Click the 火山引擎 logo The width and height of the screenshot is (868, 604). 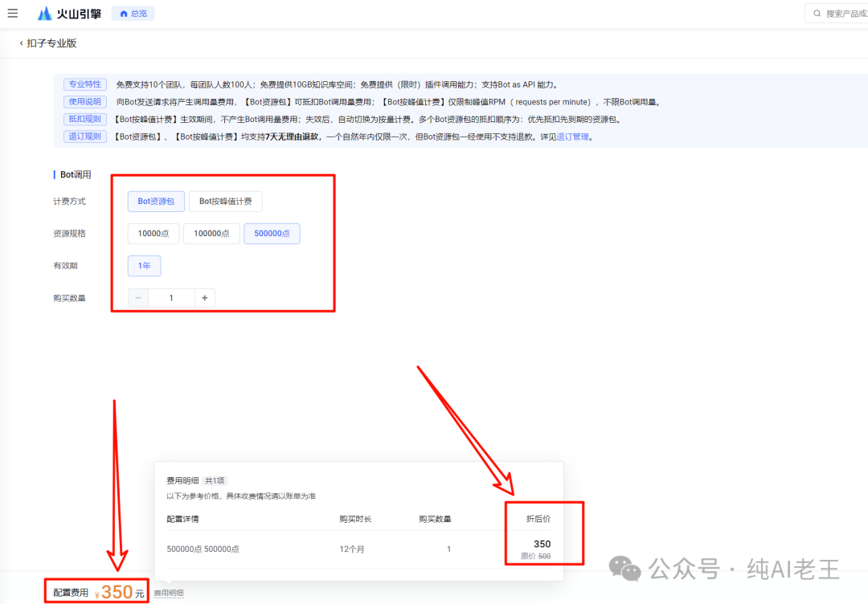69,14
